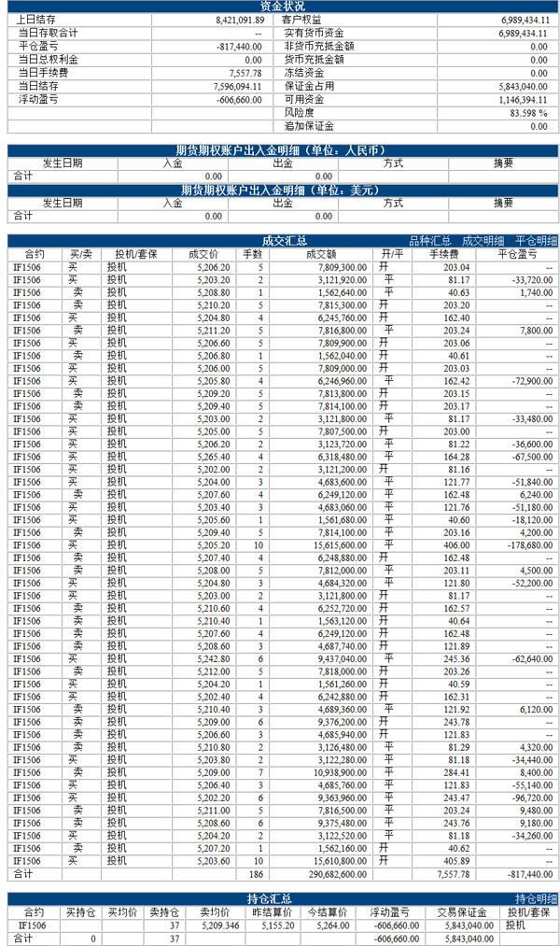Click the 开/平 column header

391,255
